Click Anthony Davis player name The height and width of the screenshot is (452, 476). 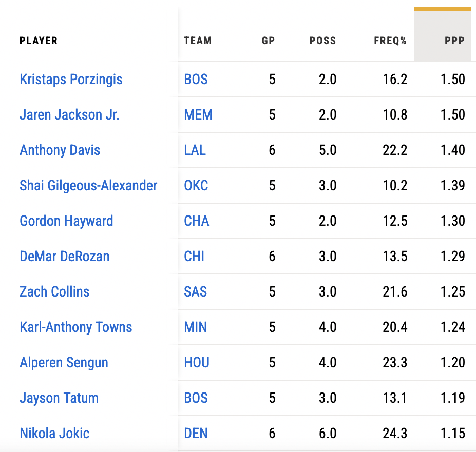click(60, 150)
